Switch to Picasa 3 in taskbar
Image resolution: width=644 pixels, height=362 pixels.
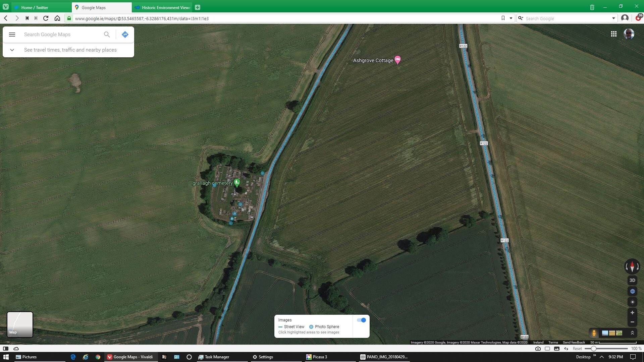[329, 357]
